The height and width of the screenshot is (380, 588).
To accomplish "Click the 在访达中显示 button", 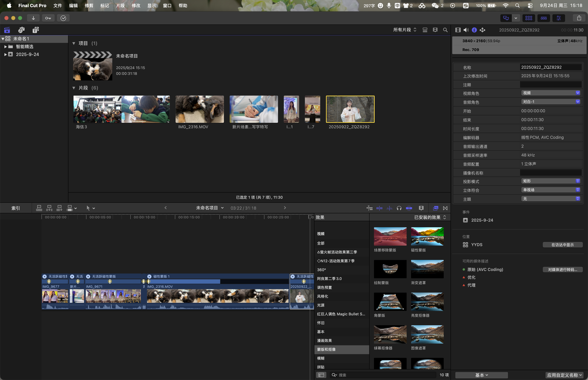I will 562,245.
